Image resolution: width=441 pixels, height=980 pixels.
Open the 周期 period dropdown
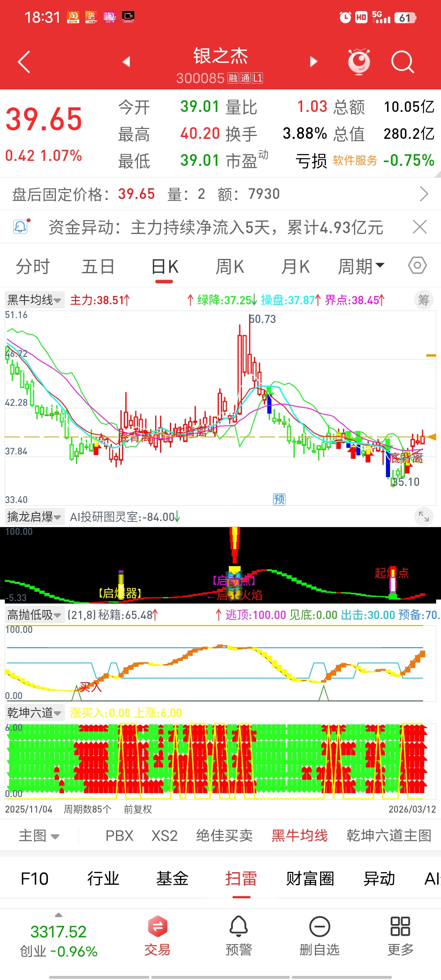coord(361,267)
